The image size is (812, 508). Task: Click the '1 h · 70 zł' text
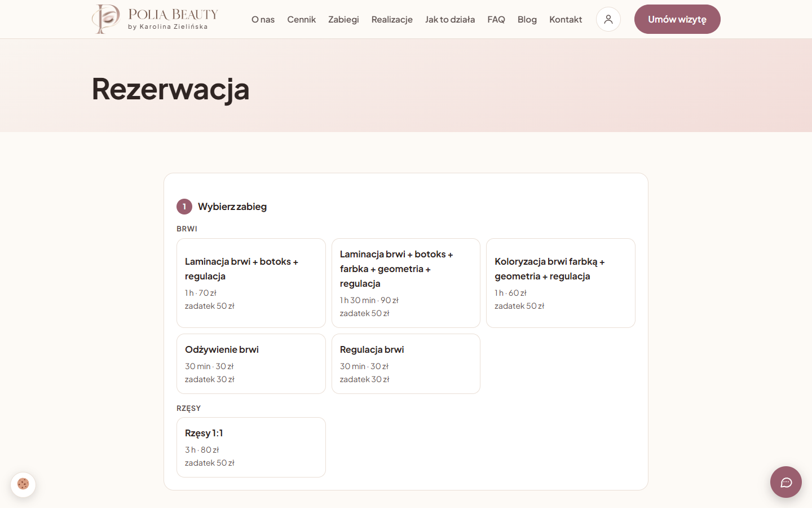[x=201, y=293]
